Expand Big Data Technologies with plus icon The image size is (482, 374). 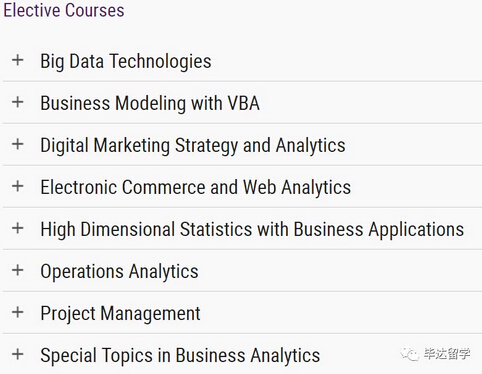point(18,60)
